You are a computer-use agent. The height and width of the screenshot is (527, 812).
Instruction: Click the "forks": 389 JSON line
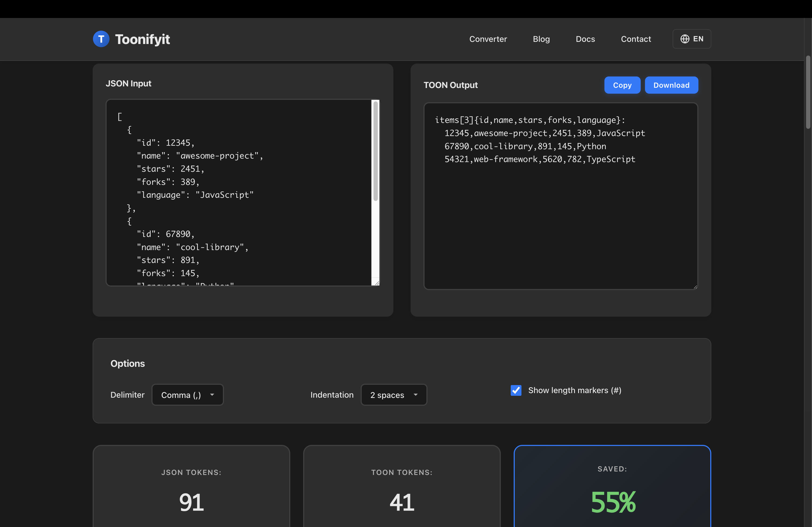tap(168, 182)
